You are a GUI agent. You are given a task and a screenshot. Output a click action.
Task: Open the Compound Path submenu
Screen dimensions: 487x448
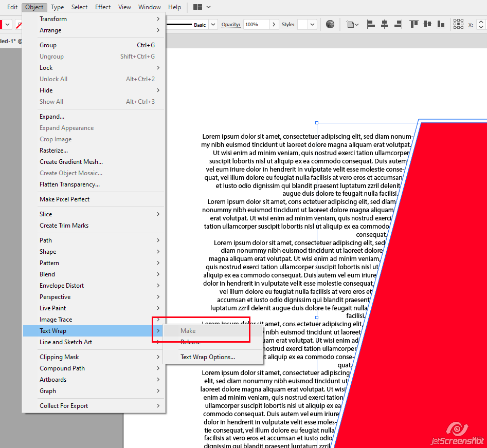click(94, 368)
